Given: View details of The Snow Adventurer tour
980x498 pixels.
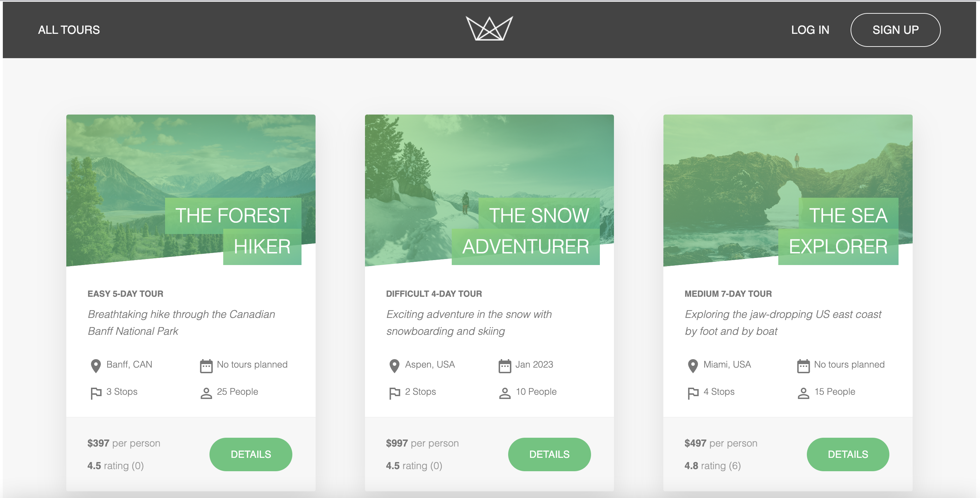Looking at the screenshot, I should 549,454.
